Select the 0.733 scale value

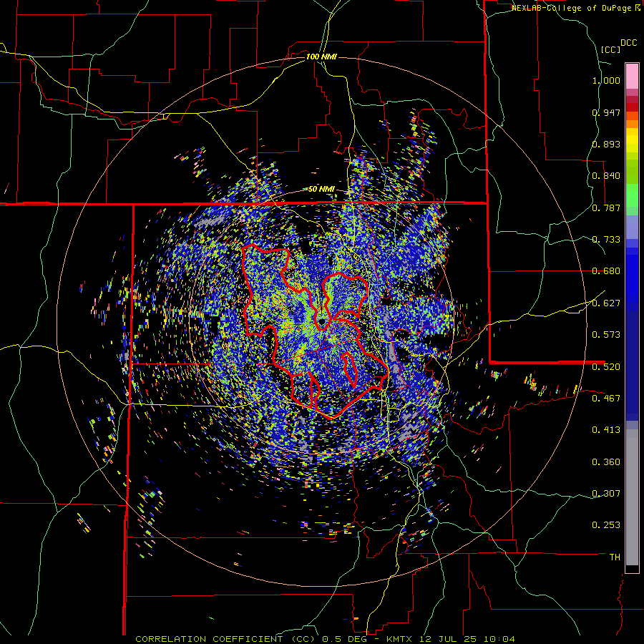pos(606,240)
